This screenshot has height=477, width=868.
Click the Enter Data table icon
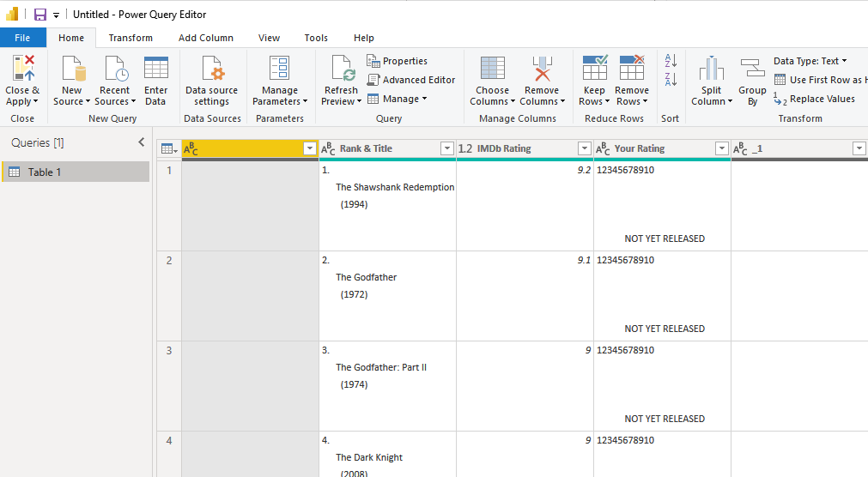click(155, 69)
